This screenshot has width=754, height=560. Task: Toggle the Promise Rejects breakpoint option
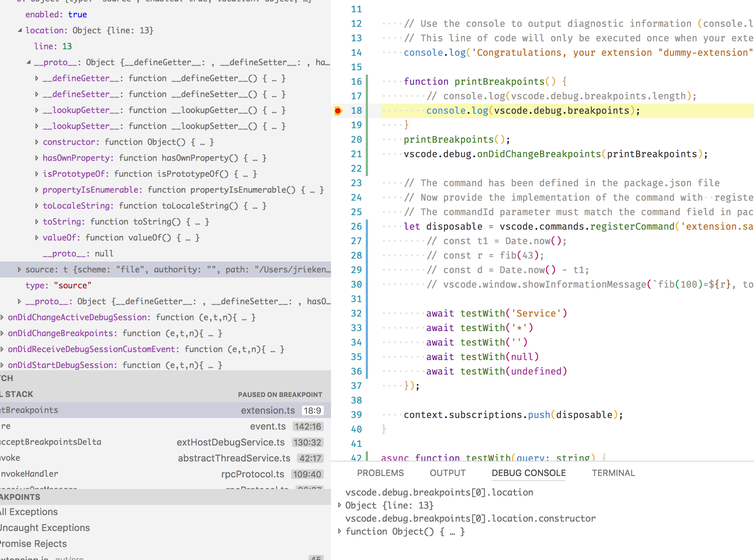(33, 543)
